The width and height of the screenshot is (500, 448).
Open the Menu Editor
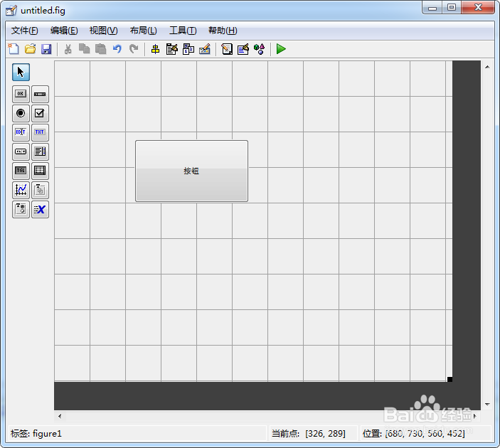coord(172,49)
